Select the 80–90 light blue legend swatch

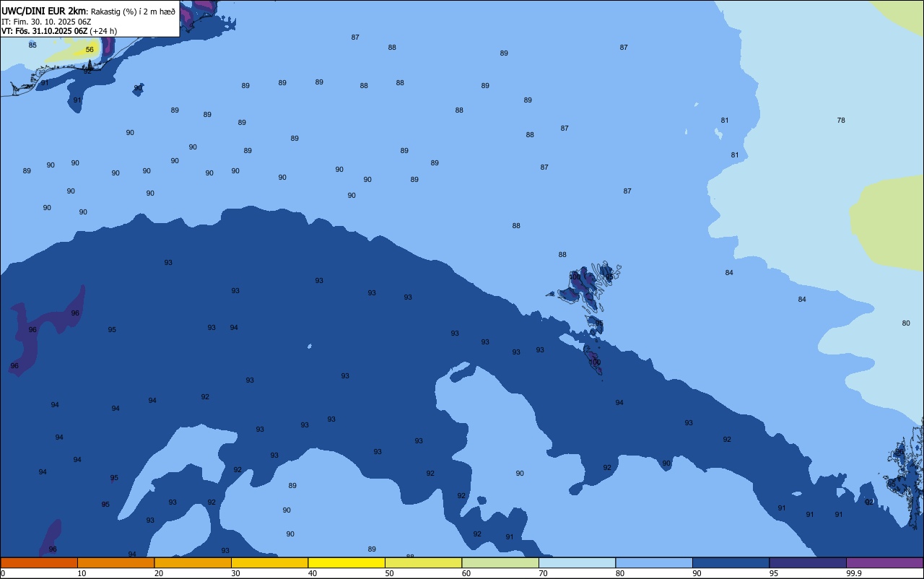(654, 562)
